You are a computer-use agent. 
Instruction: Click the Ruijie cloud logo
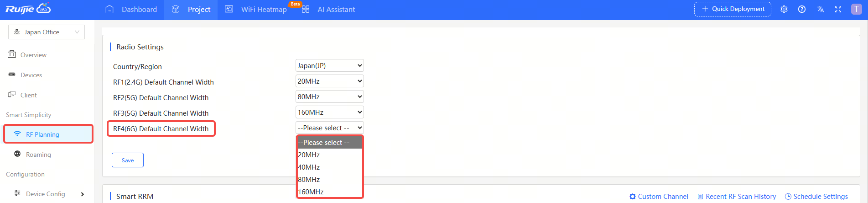pyautogui.click(x=28, y=9)
